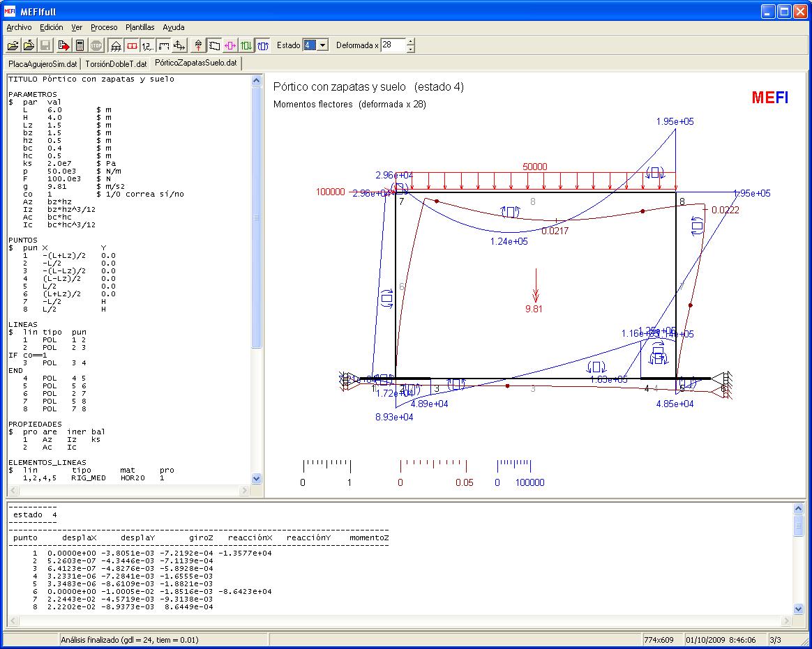Click the 774x609 status bar entry
Screen dimensions: 812x649
coord(659,640)
